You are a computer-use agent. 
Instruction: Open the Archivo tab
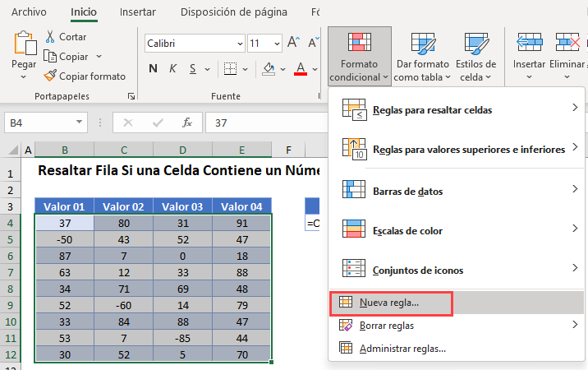[x=29, y=12]
